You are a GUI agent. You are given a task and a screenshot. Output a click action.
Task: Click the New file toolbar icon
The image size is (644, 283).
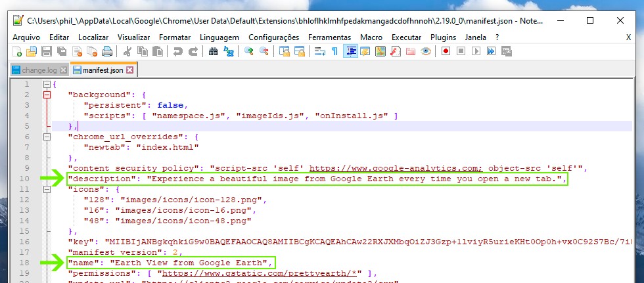pos(18,51)
